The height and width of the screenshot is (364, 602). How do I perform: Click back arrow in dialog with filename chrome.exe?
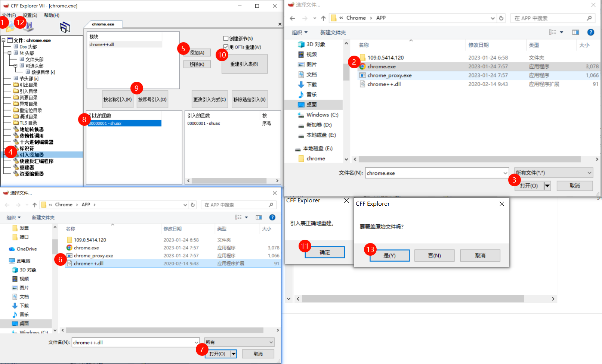point(292,18)
